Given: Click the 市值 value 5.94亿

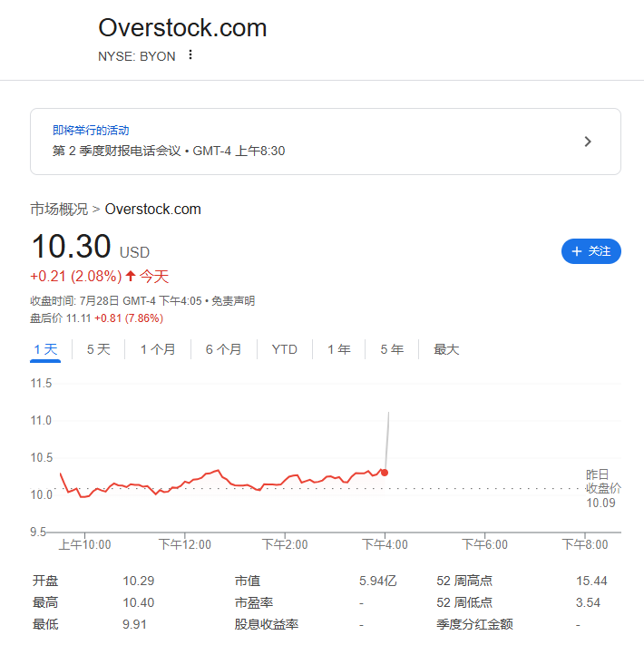Looking at the screenshot, I should click(x=378, y=581).
